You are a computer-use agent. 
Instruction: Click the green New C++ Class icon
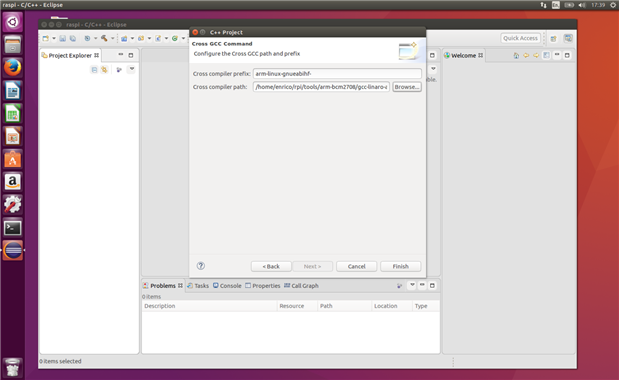pos(175,38)
